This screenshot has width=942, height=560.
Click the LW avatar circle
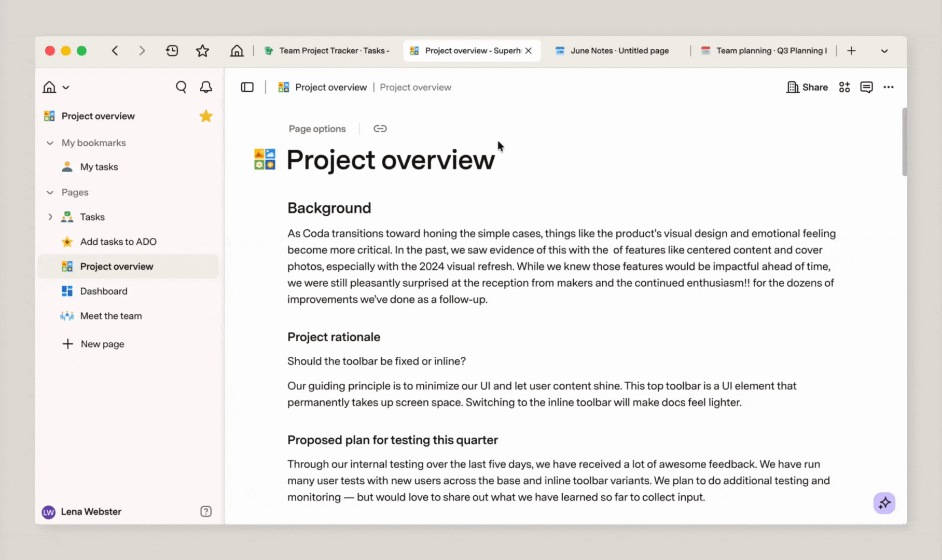coord(48,512)
